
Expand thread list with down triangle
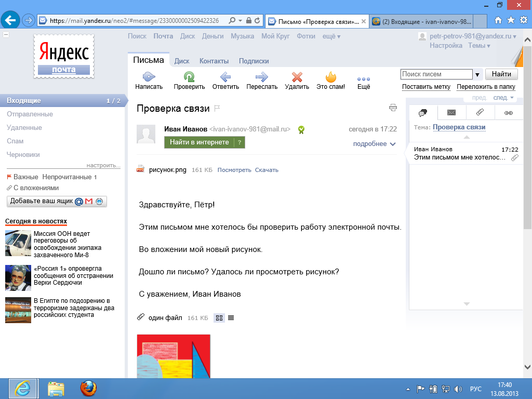(467, 303)
